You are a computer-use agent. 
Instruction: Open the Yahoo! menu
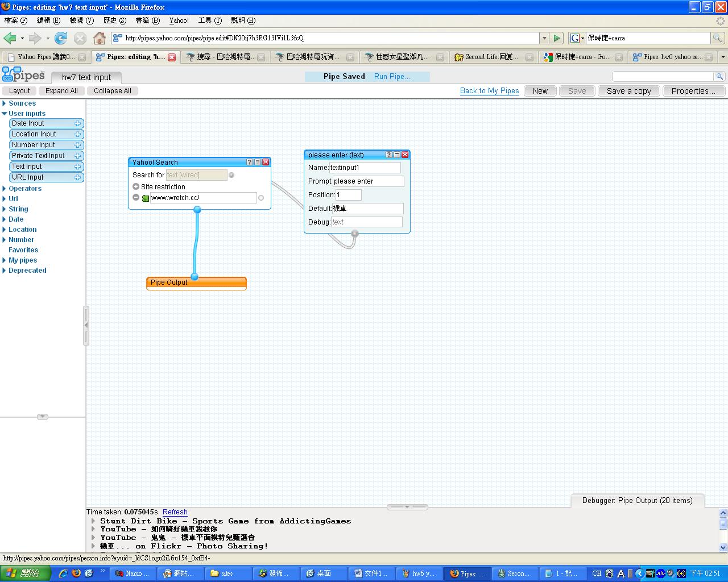179,20
